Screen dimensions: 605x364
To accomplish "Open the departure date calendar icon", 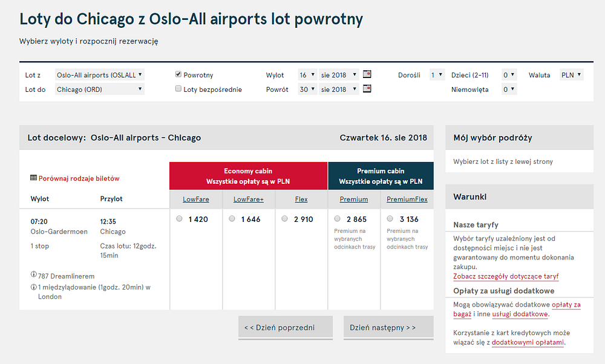I will coord(367,74).
